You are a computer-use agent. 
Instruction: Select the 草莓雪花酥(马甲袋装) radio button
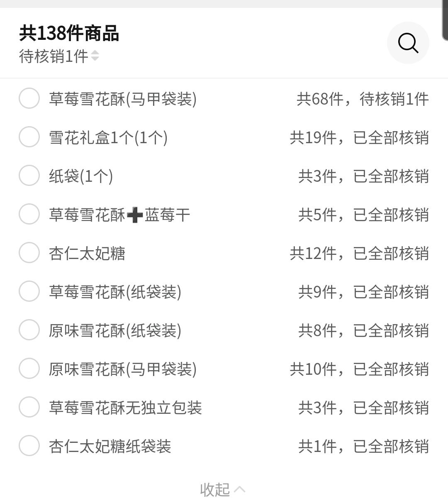29,99
